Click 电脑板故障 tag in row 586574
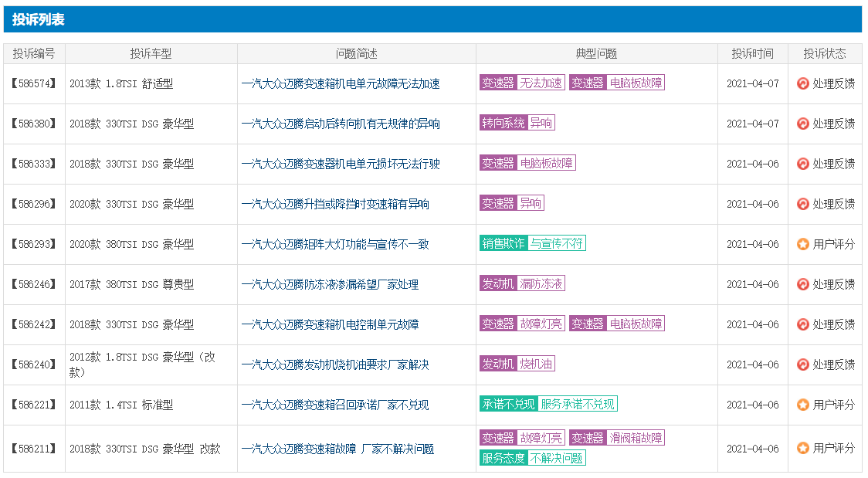Image resolution: width=868 pixels, height=478 pixels. pos(617,83)
